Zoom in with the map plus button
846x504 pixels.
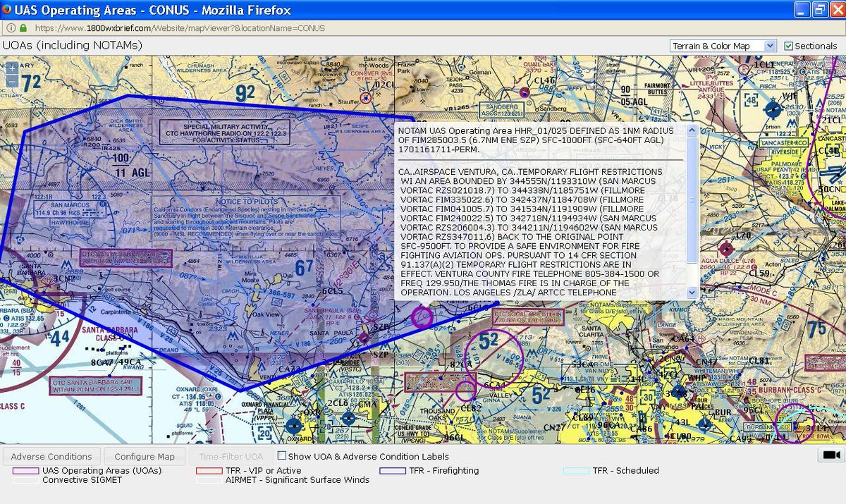tap(12, 69)
